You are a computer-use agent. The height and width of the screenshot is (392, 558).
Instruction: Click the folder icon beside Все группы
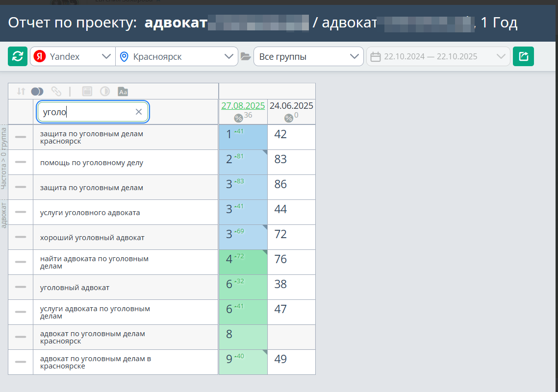(246, 57)
